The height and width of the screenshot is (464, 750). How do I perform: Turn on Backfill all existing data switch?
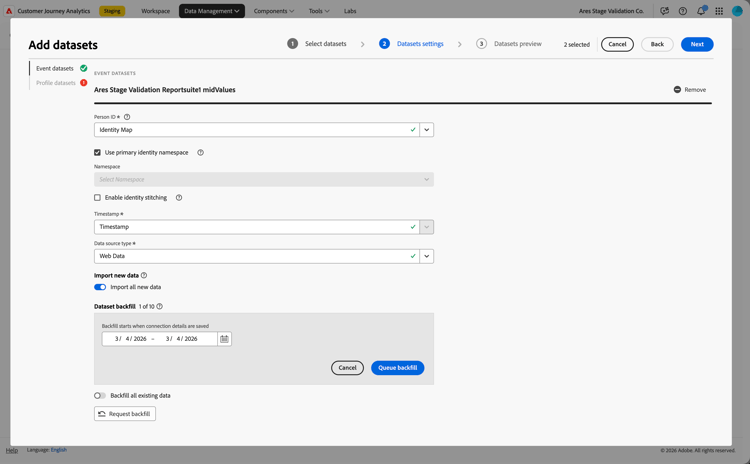[x=100, y=396]
